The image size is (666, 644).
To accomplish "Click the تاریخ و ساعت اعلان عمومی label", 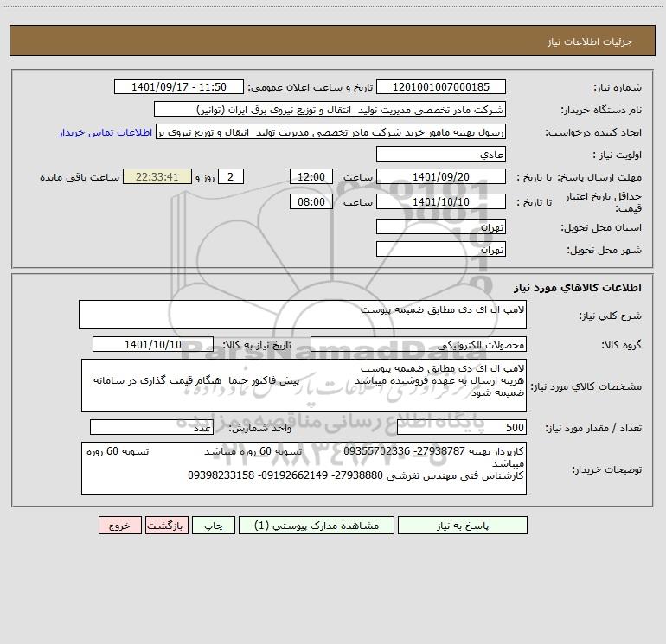I will 311,87.
